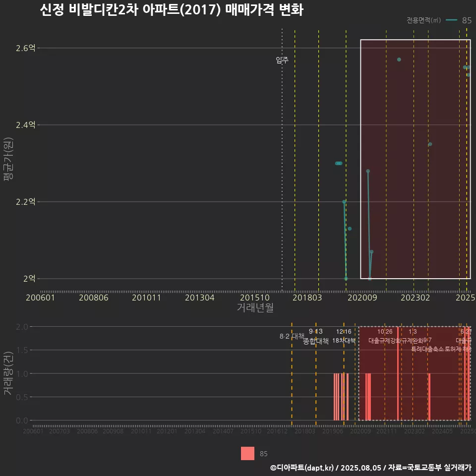Click 202302 on the price chart x-axis
This screenshot has width=476, height=476.
pos(416,297)
